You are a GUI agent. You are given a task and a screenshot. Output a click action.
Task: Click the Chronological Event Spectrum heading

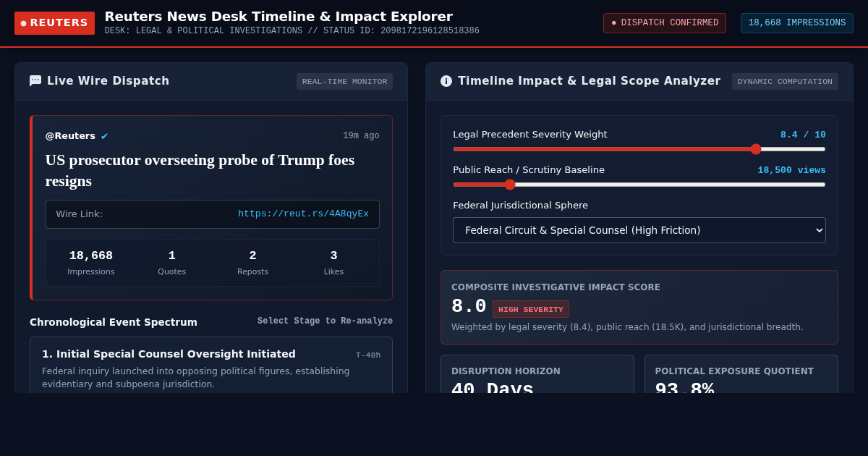[114, 322]
